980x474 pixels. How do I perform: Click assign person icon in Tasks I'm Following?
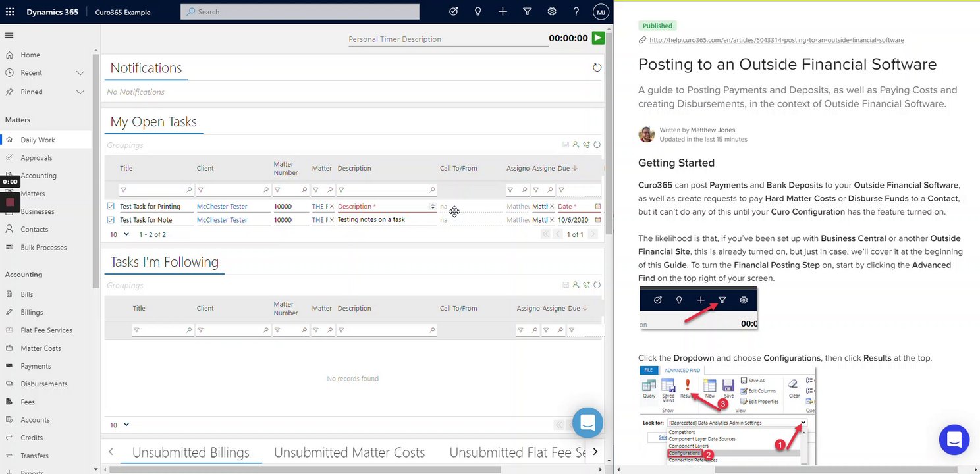576,285
